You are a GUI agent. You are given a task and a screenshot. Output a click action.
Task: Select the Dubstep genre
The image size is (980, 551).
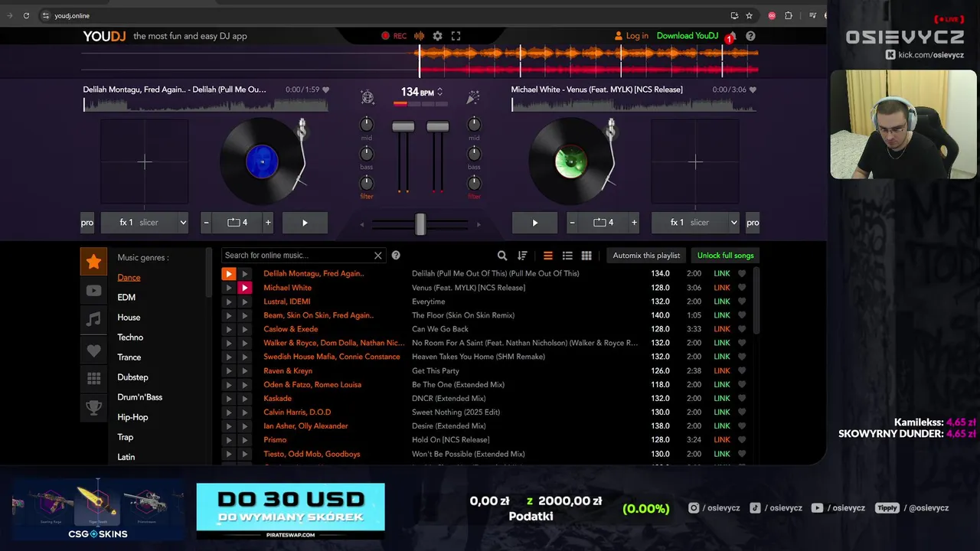pos(132,377)
